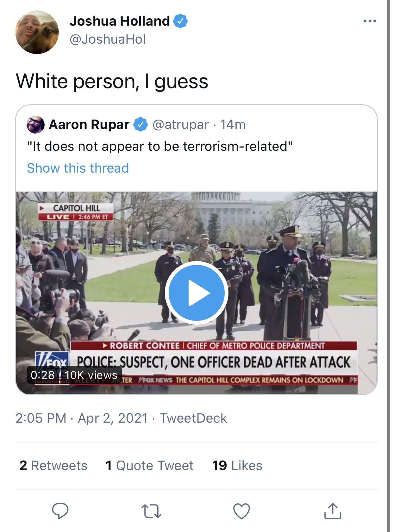Open the three-dot more options menu
The image size is (393, 532).
coord(370,21)
